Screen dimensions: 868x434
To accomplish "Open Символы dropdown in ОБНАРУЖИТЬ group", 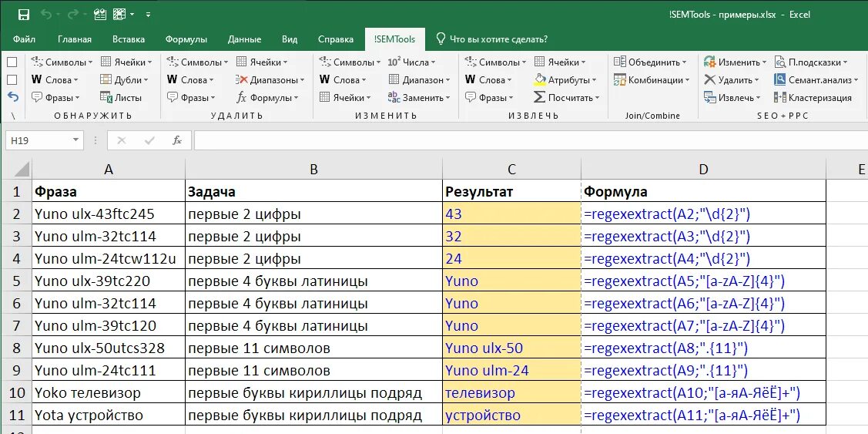I will tap(62, 62).
